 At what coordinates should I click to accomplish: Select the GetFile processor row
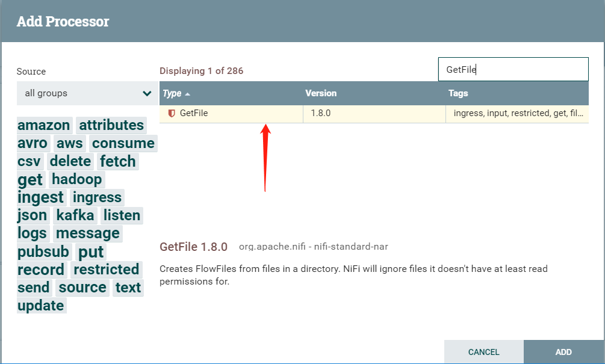[x=374, y=113]
